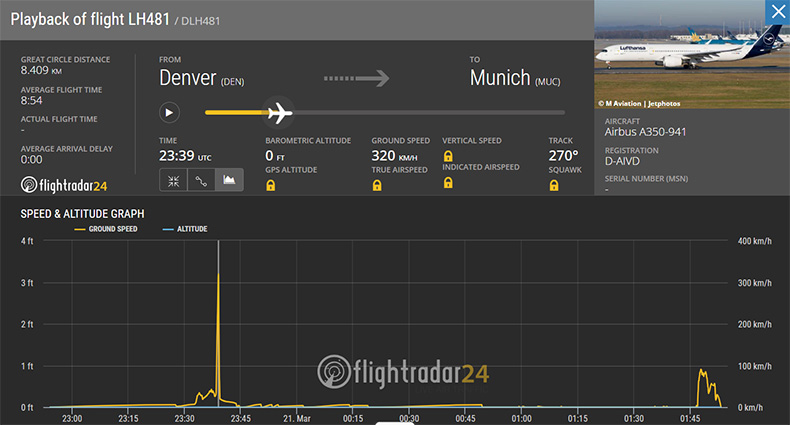This screenshot has height=425, width=790.
Task: Click the True Airspeed lock icon
Action: [x=378, y=186]
